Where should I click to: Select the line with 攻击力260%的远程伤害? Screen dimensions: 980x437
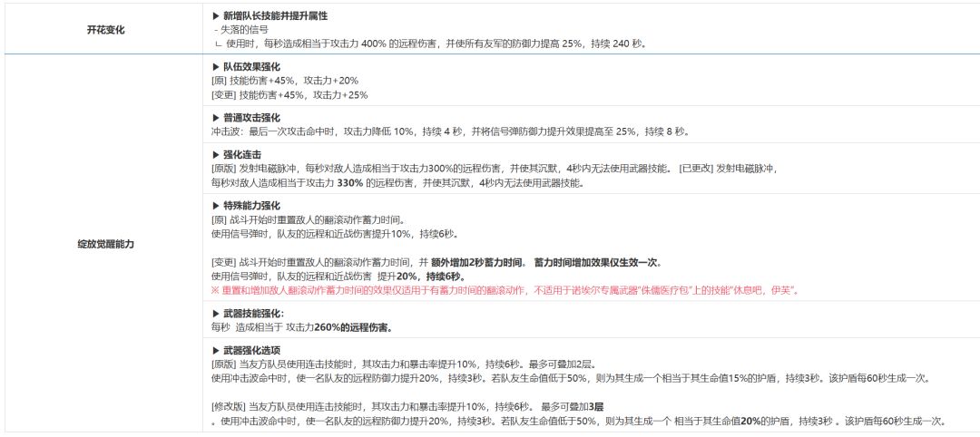[303, 328]
